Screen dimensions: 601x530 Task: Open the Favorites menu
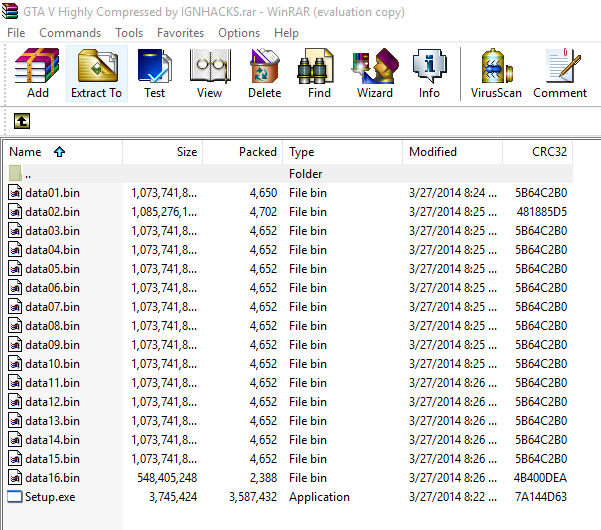tap(181, 33)
